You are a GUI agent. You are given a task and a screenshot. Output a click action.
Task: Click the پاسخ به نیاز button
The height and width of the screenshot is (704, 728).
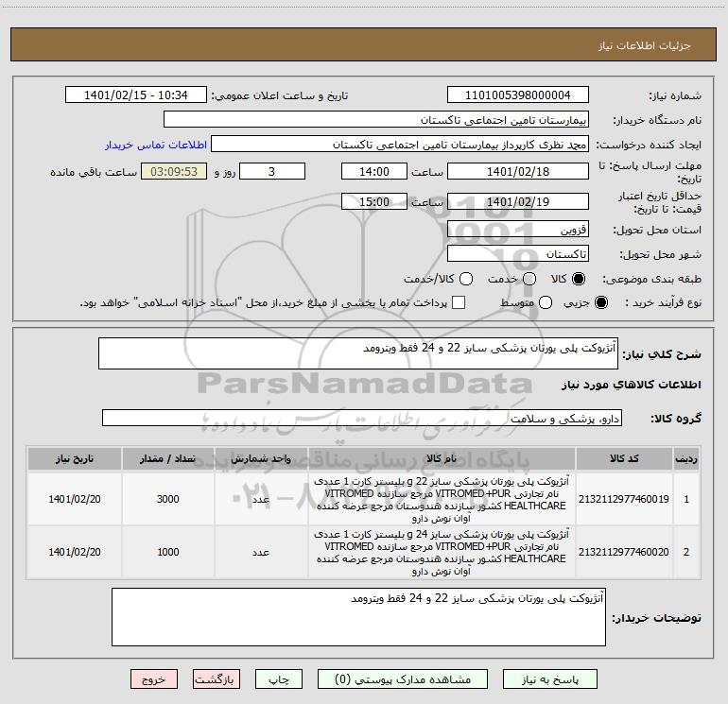pyautogui.click(x=550, y=679)
